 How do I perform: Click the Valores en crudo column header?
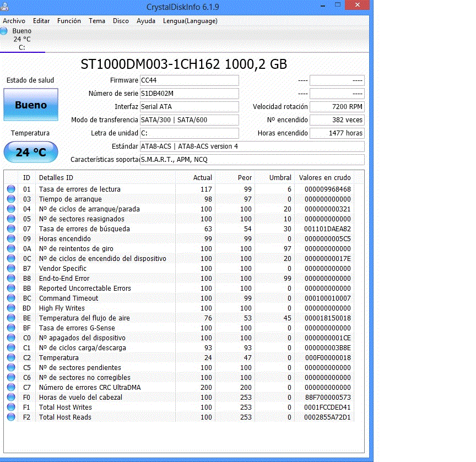click(324, 177)
